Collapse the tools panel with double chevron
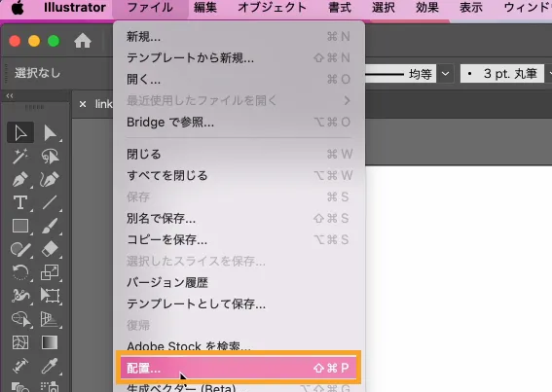This screenshot has height=392, width=552. tap(10, 95)
